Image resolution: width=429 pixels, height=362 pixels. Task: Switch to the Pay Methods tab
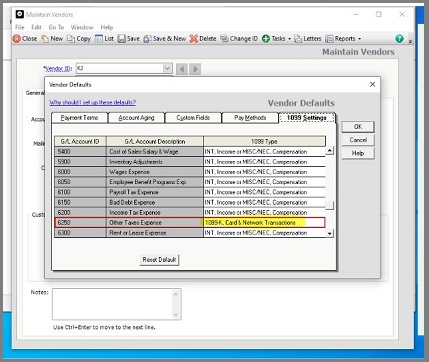point(250,118)
